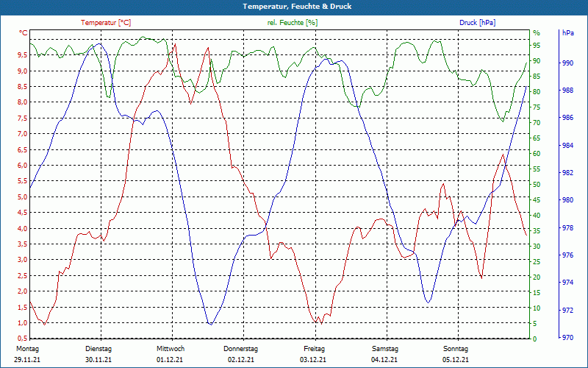
Task: Click the '9,0' temperature axis value
Action: click(23, 71)
